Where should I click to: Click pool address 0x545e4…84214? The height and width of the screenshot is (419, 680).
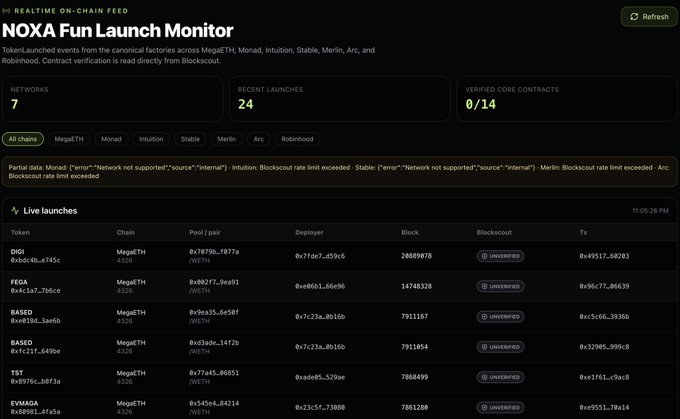214,403
